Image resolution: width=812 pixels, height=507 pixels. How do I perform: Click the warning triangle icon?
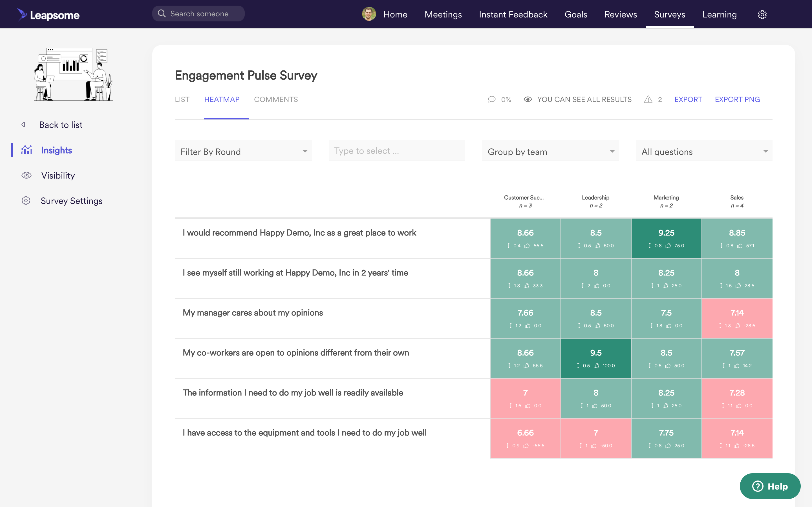(x=648, y=99)
